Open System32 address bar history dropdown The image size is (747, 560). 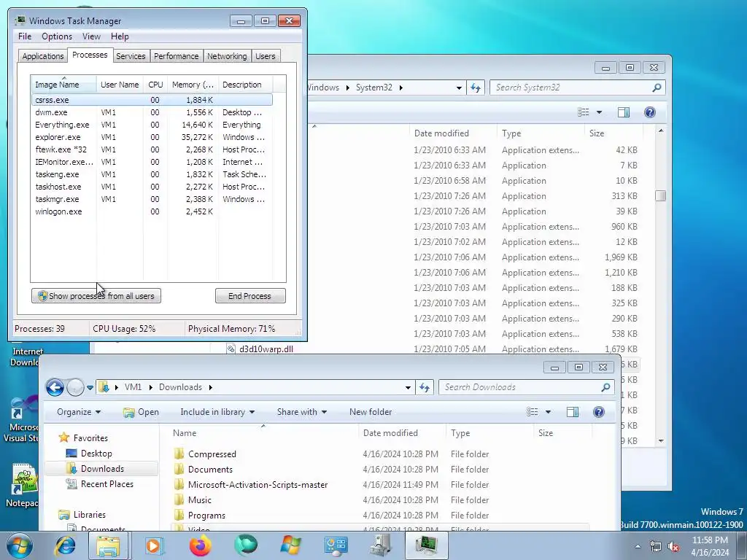[459, 87]
